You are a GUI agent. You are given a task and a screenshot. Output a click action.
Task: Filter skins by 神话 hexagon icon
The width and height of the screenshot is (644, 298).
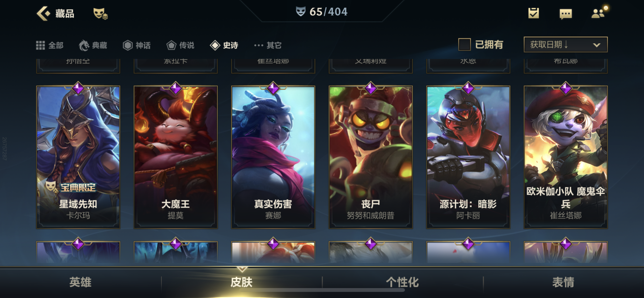tap(137, 45)
